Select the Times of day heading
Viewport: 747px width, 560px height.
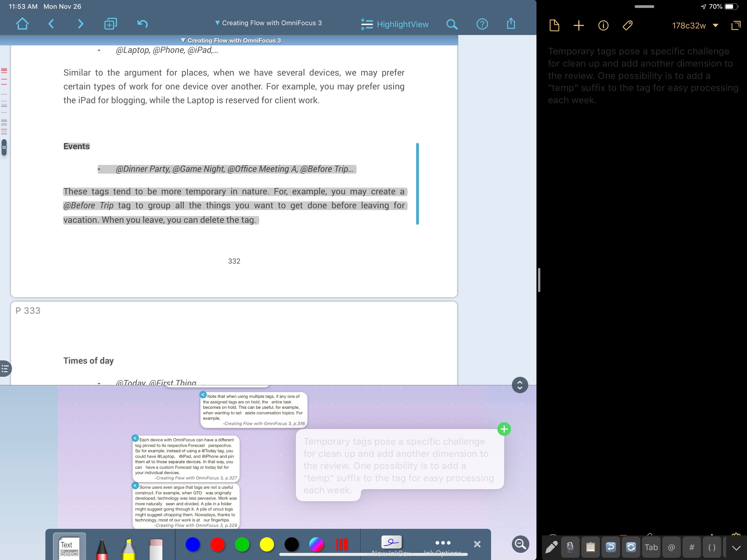point(89,360)
